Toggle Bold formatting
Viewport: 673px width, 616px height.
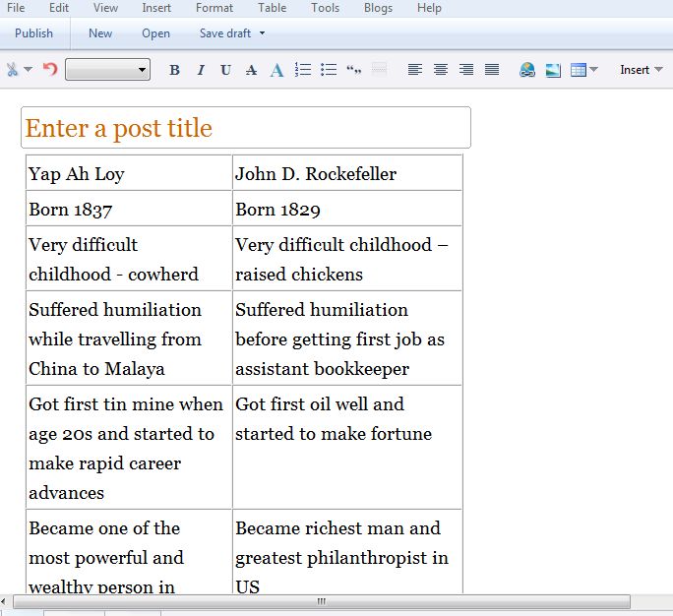coord(174,70)
